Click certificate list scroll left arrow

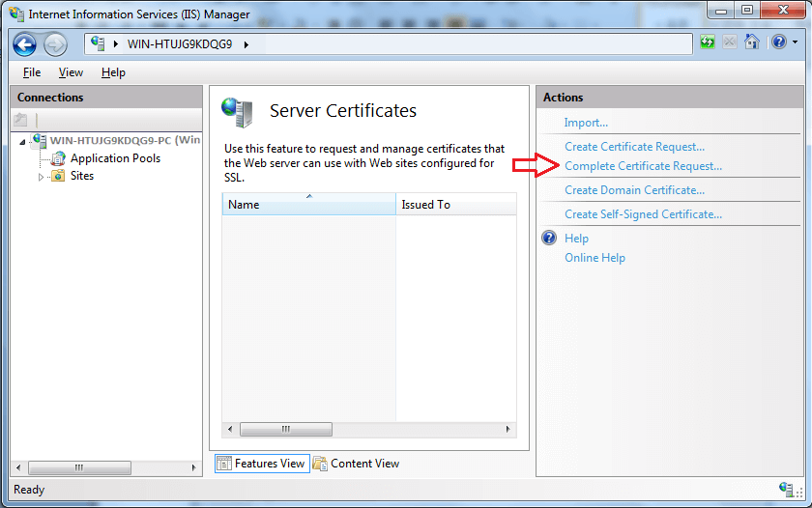(230, 430)
